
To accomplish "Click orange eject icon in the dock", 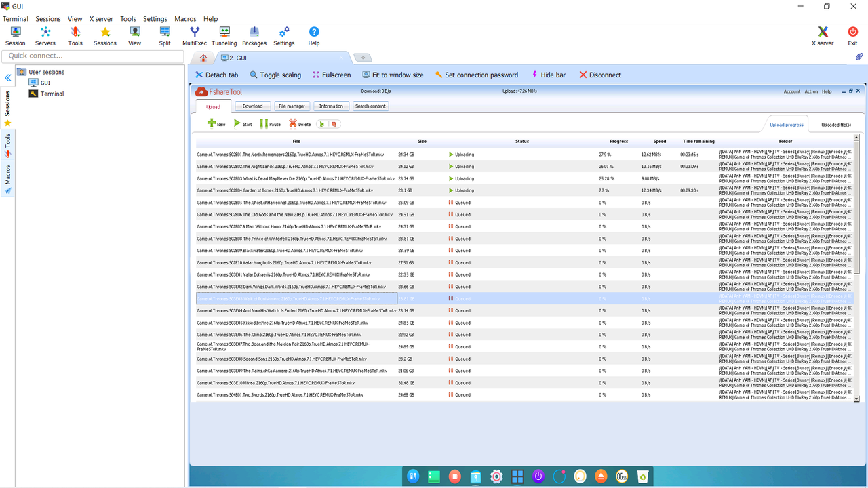I will click(601, 476).
